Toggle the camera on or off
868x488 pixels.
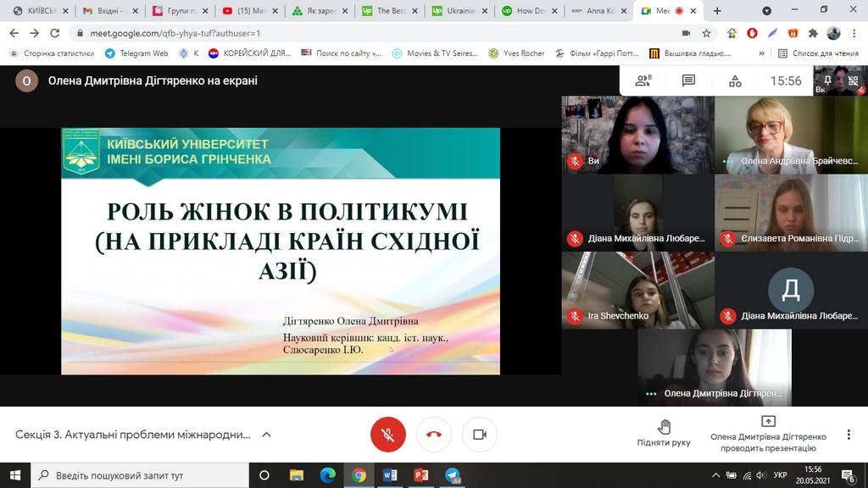[x=479, y=435]
